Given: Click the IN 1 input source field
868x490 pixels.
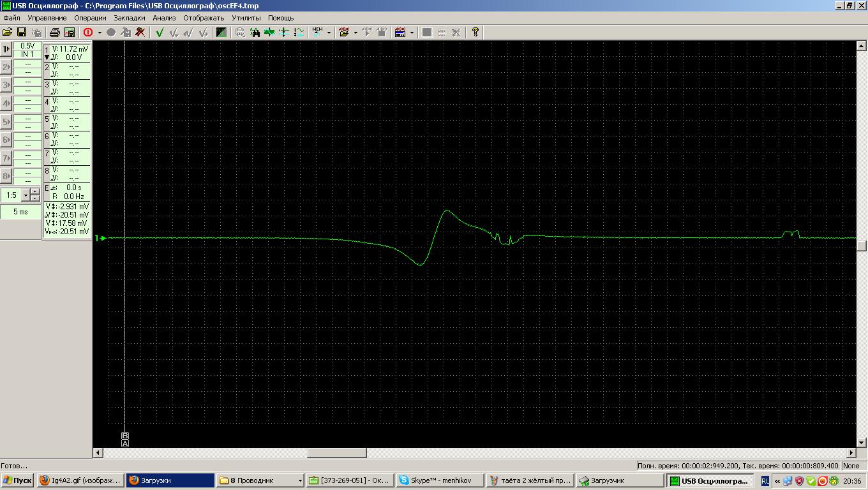Looking at the screenshot, I should coord(27,54).
